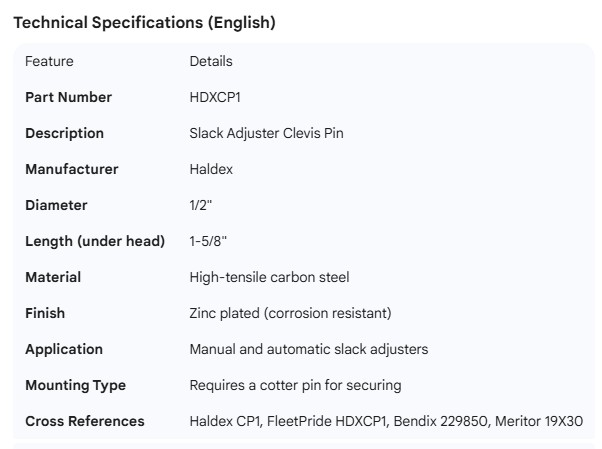
Task: Click the High-tensile carbon steel text
Action: pyautogui.click(x=269, y=277)
